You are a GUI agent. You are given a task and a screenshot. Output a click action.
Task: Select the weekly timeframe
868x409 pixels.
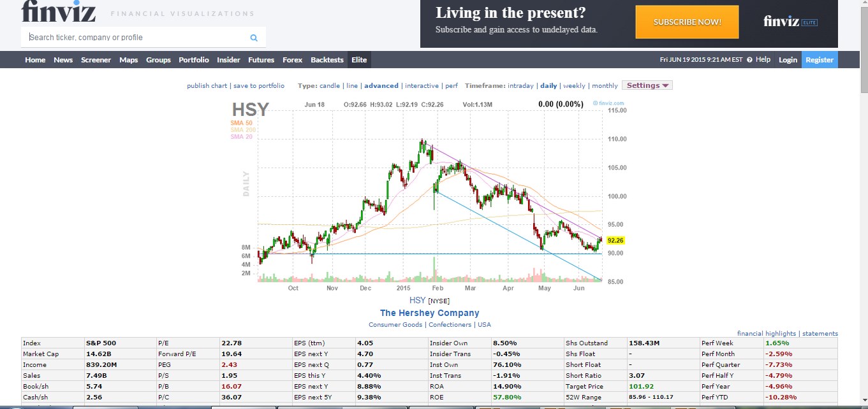573,85
